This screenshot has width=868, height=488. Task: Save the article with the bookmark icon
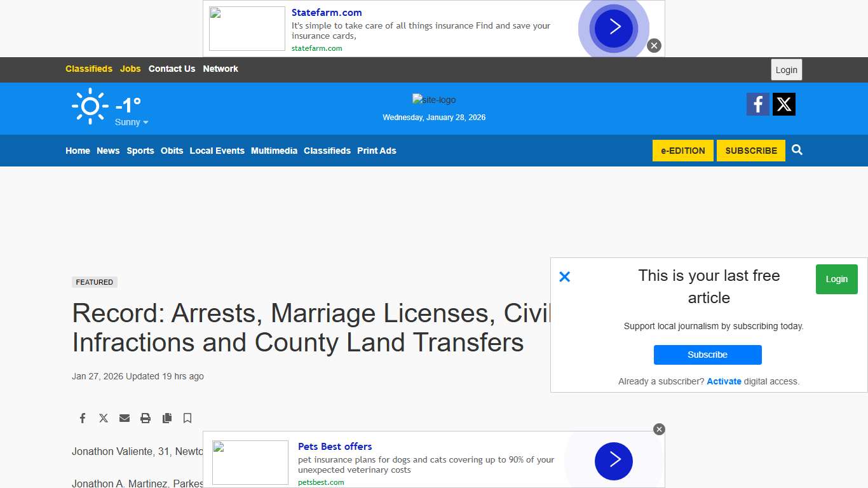187,418
